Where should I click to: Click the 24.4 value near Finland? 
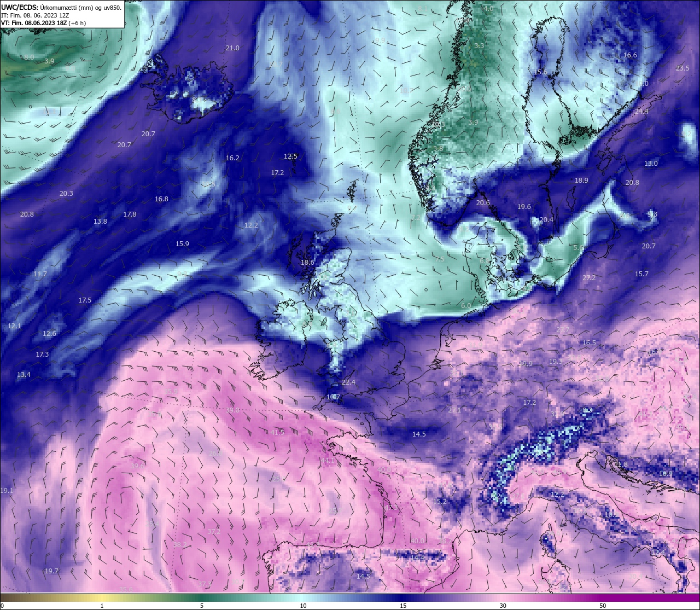click(641, 112)
